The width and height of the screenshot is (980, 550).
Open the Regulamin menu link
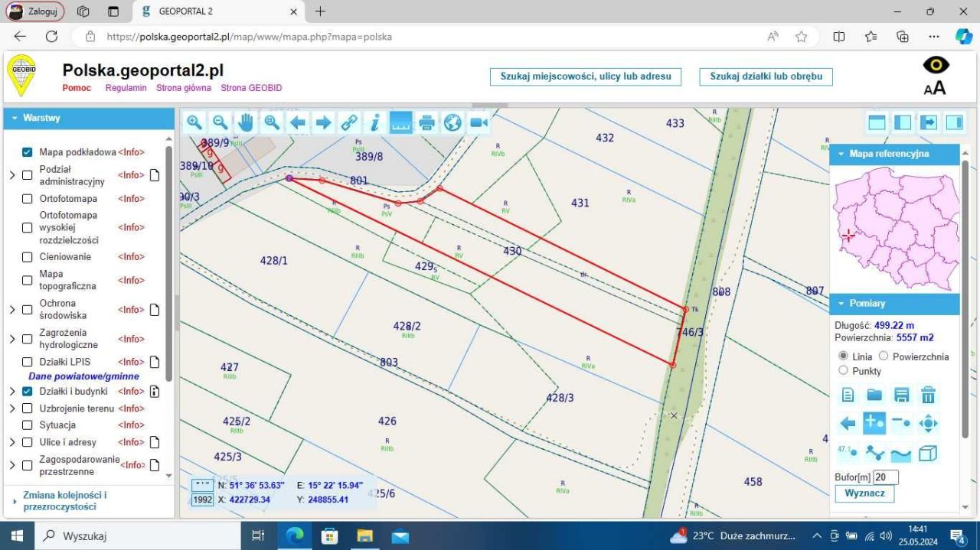(x=126, y=88)
